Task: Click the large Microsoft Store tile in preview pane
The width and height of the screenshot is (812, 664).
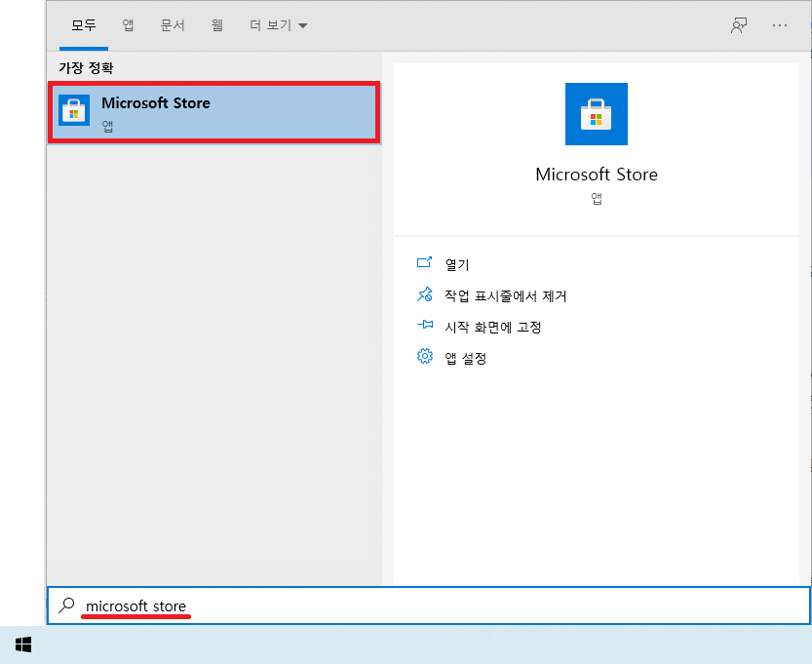Action: 596,114
